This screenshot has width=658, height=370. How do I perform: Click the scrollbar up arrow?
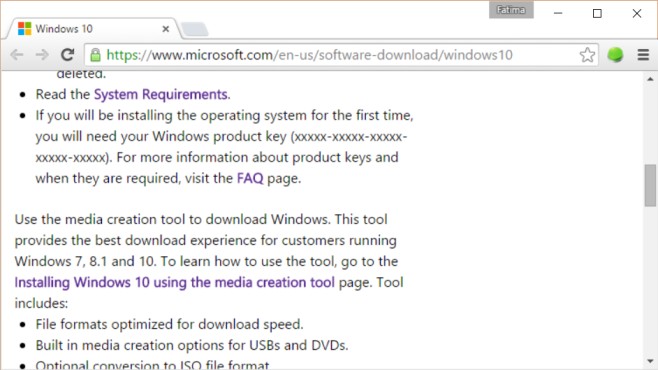pyautogui.click(x=650, y=79)
